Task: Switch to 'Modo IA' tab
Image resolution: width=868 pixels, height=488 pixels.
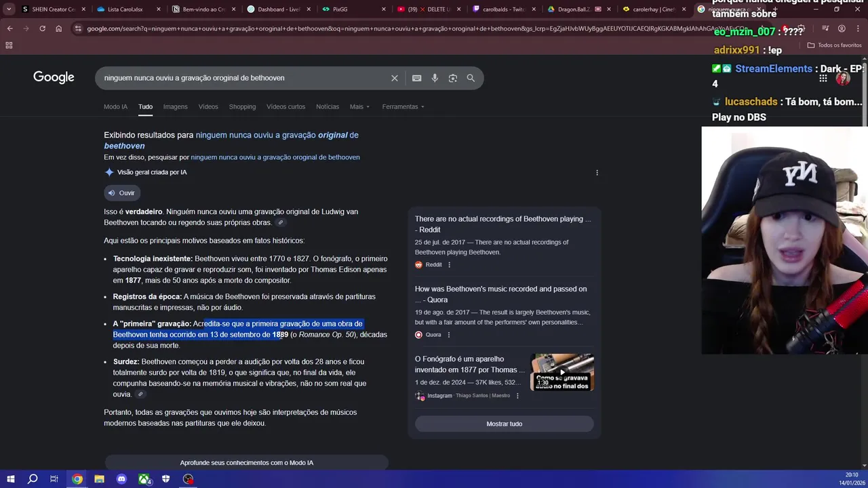Action: pos(115,106)
